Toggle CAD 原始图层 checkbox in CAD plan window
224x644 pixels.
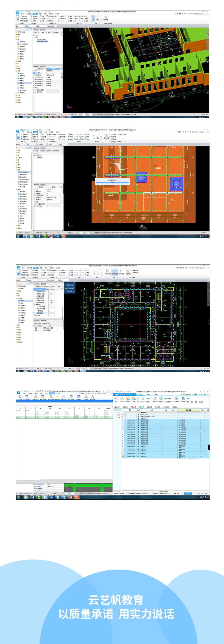coord(36,330)
